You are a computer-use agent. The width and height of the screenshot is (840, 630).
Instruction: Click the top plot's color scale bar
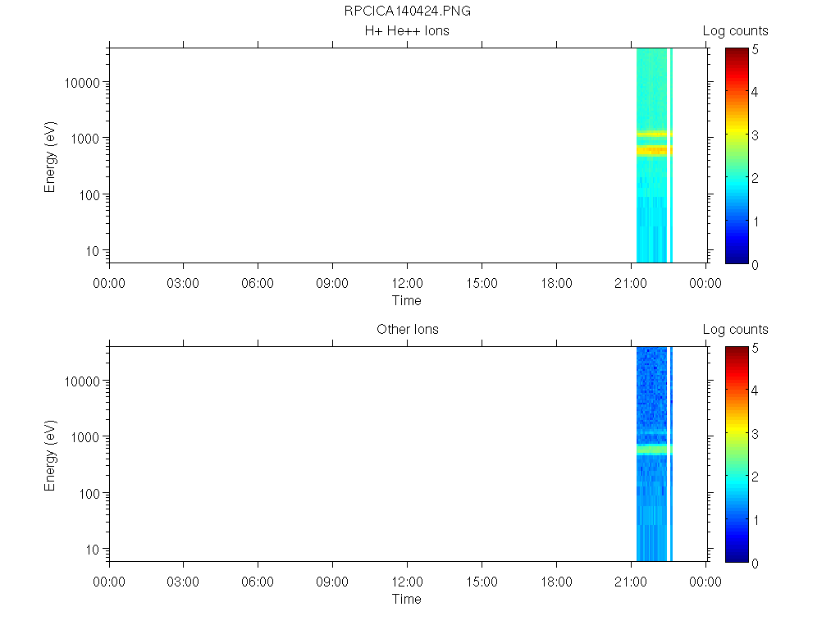point(737,156)
